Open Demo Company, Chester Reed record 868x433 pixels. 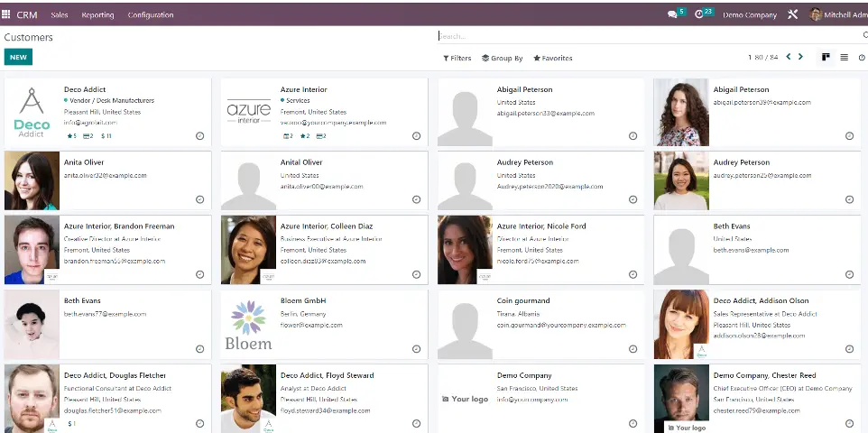click(764, 375)
